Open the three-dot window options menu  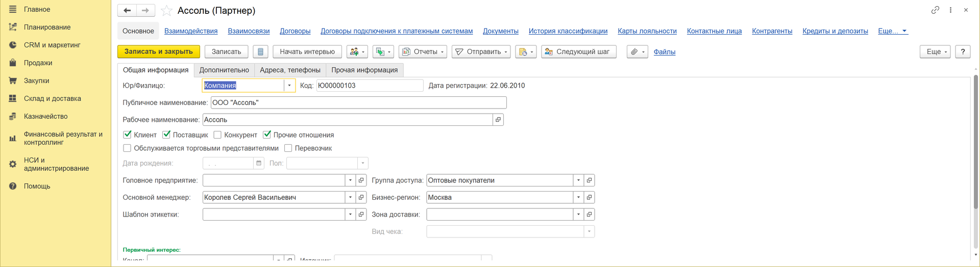(x=950, y=10)
